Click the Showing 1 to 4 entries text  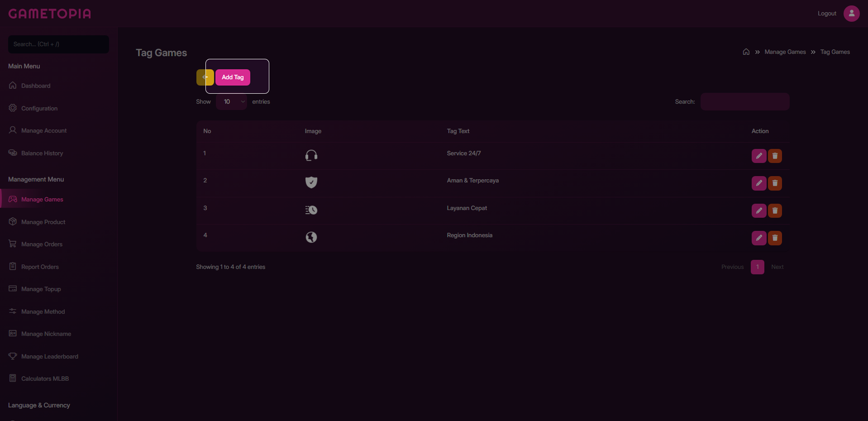(231, 267)
